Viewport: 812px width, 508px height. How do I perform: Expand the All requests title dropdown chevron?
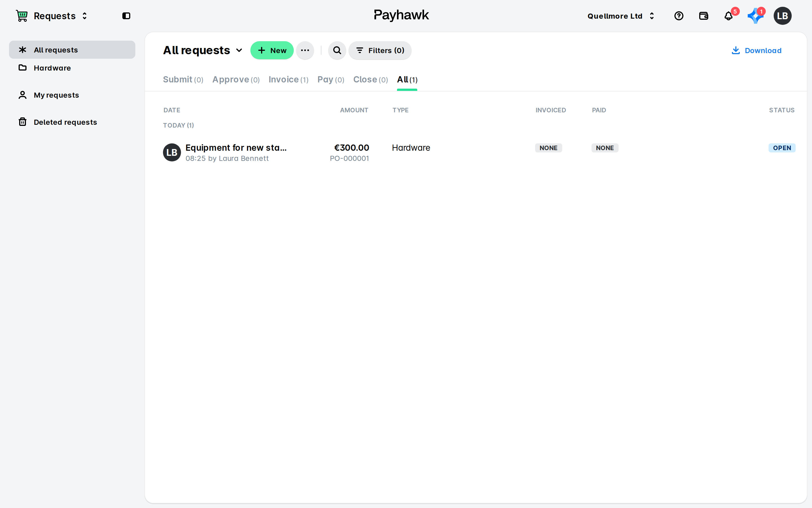pos(239,51)
